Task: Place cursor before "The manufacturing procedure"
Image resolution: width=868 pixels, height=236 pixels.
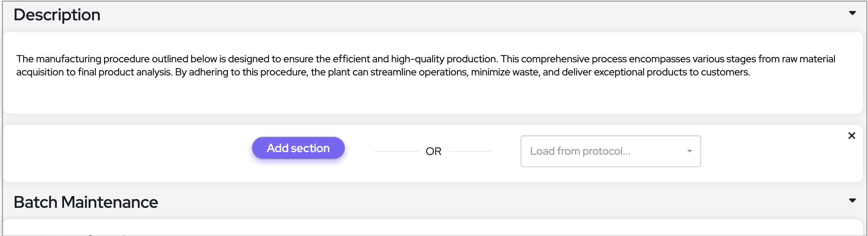Action: point(16,59)
